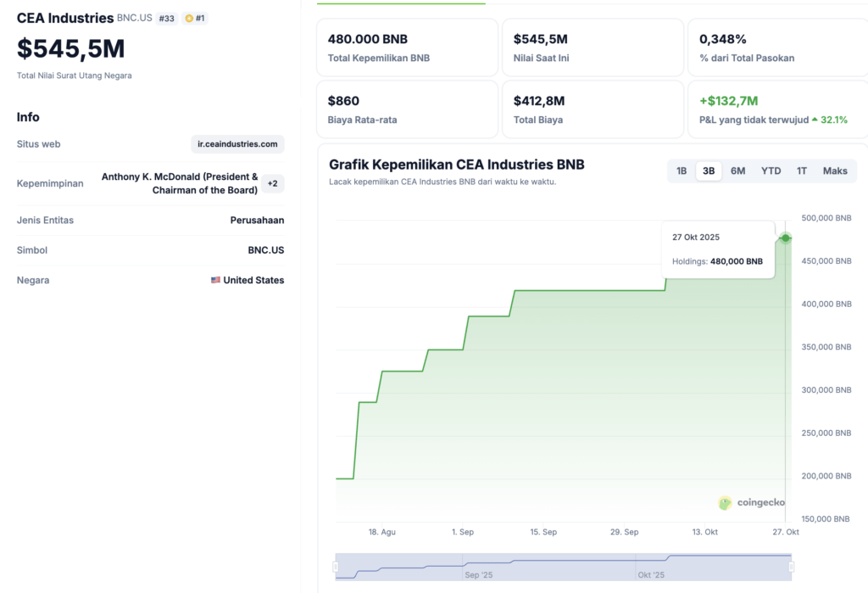Switch chart to YTD range
The width and height of the screenshot is (868, 593).
[x=771, y=171]
